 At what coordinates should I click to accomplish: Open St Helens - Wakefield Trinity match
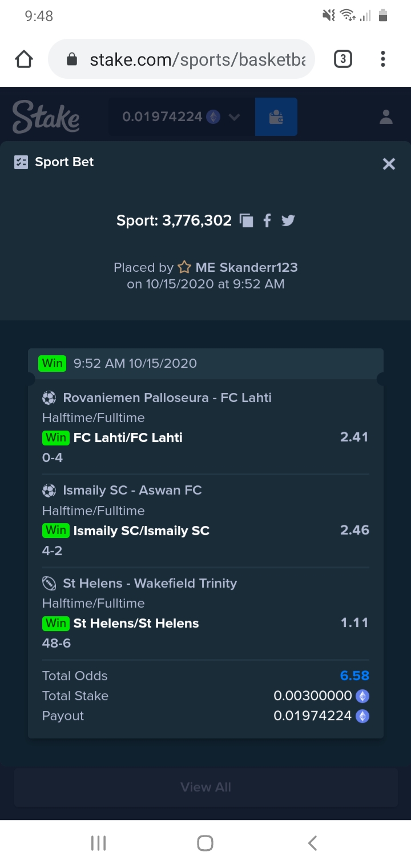tap(150, 583)
